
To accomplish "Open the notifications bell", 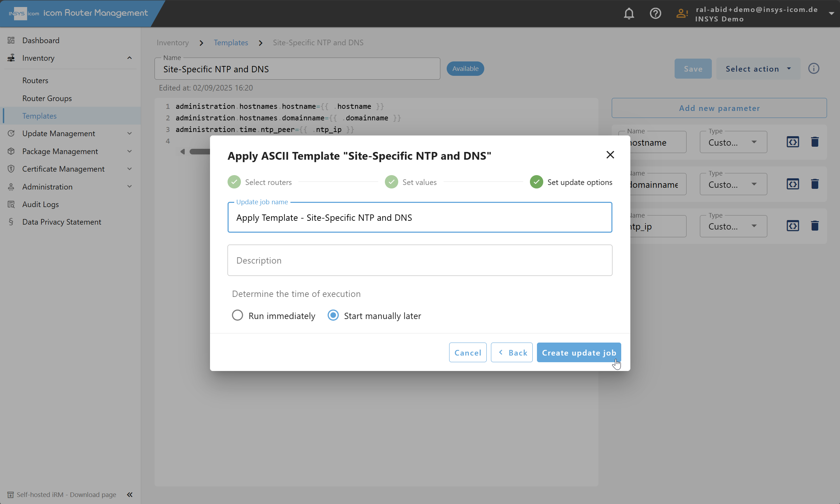I will [x=629, y=14].
